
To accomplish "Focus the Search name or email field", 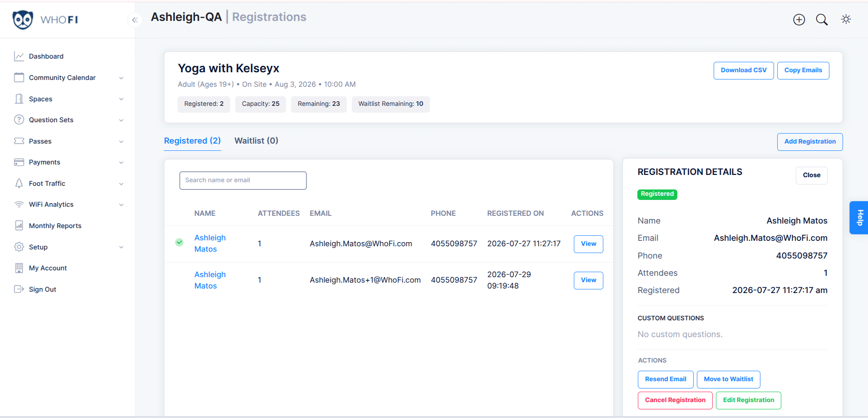I will [243, 180].
